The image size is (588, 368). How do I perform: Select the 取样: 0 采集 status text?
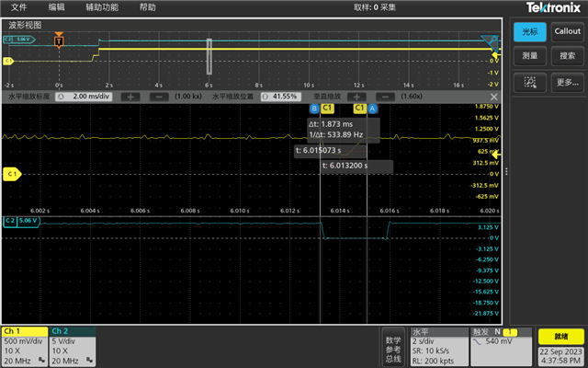click(x=375, y=7)
